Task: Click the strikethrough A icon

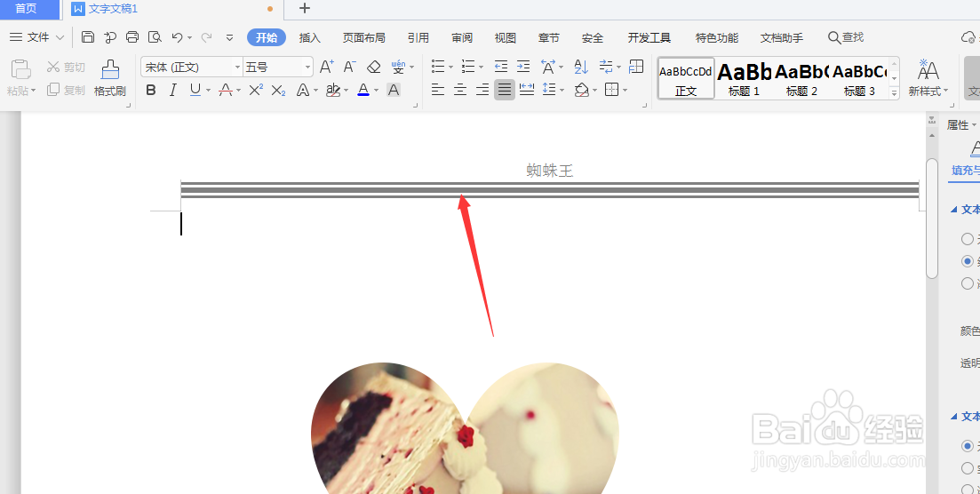Action: [227, 90]
